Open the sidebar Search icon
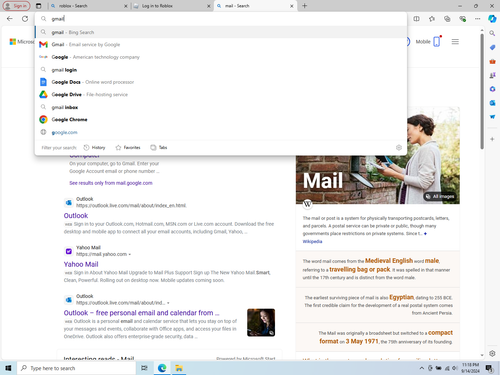This screenshot has width=500, height=375. pyautogui.click(x=492, y=33)
